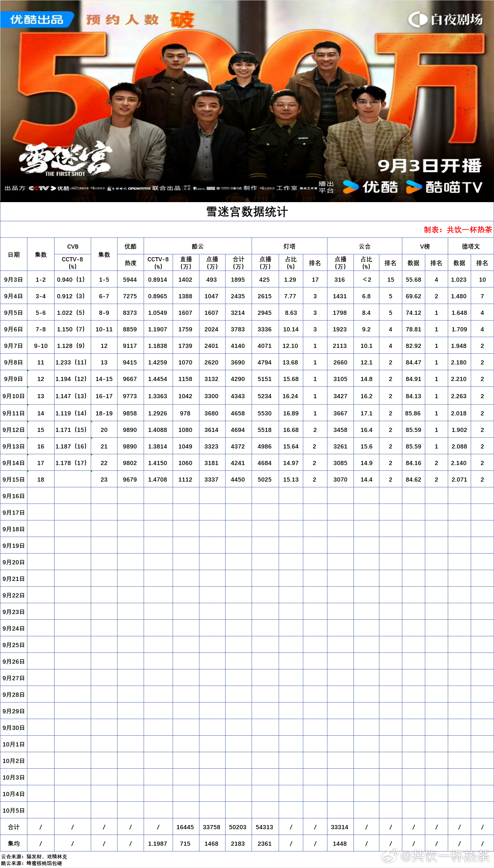
Task: Select the 9月3日 date cell
Action: 14,279
